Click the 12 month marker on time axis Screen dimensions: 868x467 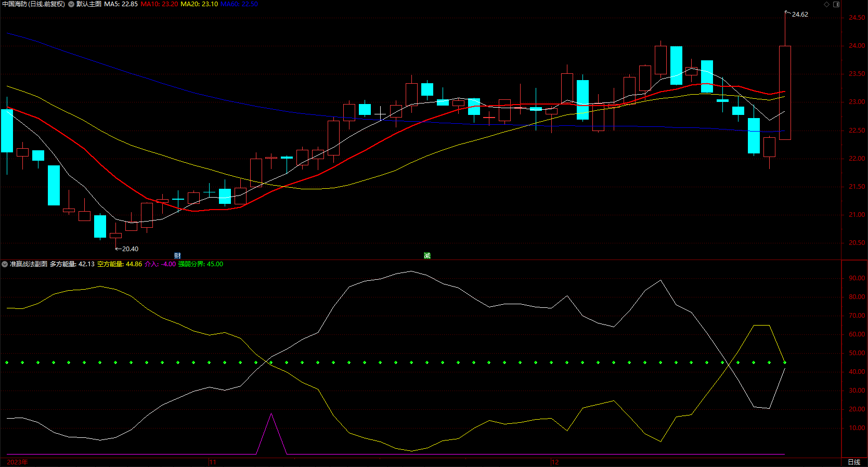pyautogui.click(x=555, y=462)
